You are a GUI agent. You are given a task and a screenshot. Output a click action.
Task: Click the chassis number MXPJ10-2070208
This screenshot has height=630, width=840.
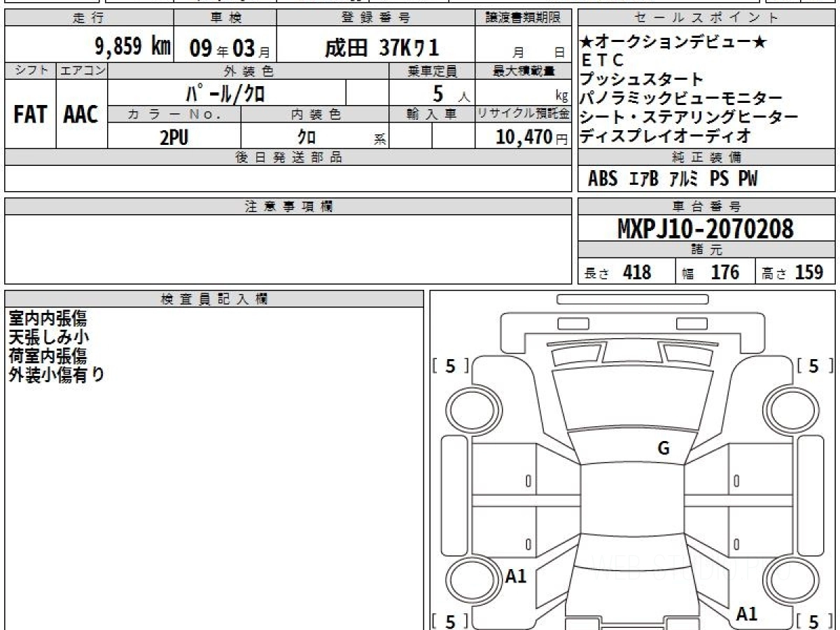point(706,229)
